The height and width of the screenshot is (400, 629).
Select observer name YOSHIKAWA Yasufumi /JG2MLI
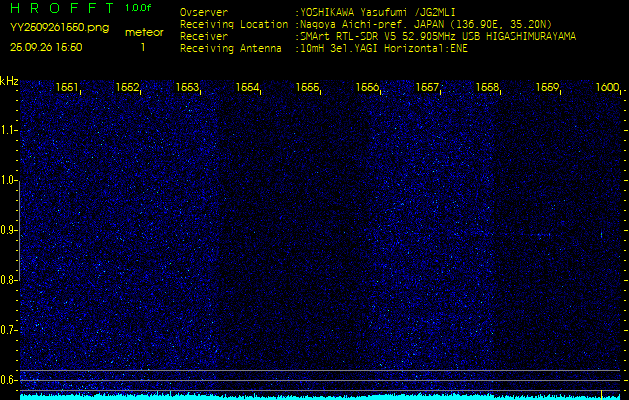point(377,12)
